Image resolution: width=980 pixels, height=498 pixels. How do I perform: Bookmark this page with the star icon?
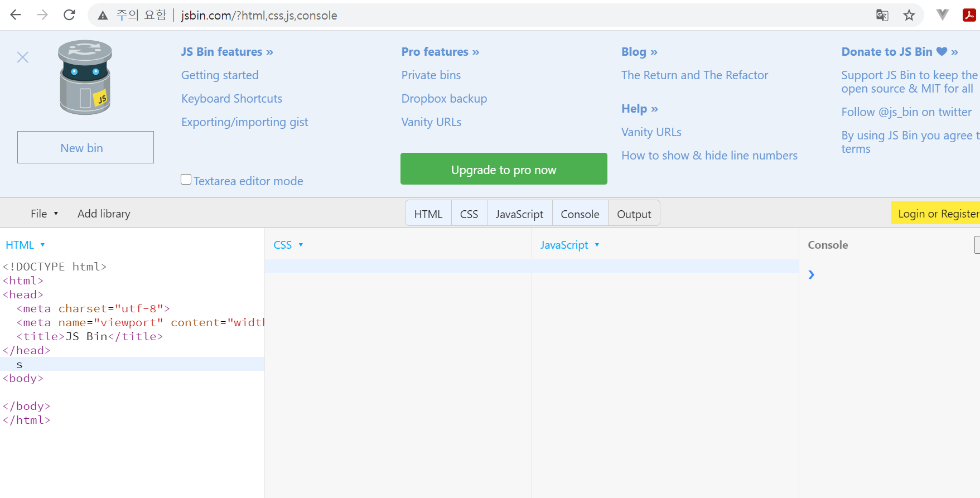(x=909, y=15)
